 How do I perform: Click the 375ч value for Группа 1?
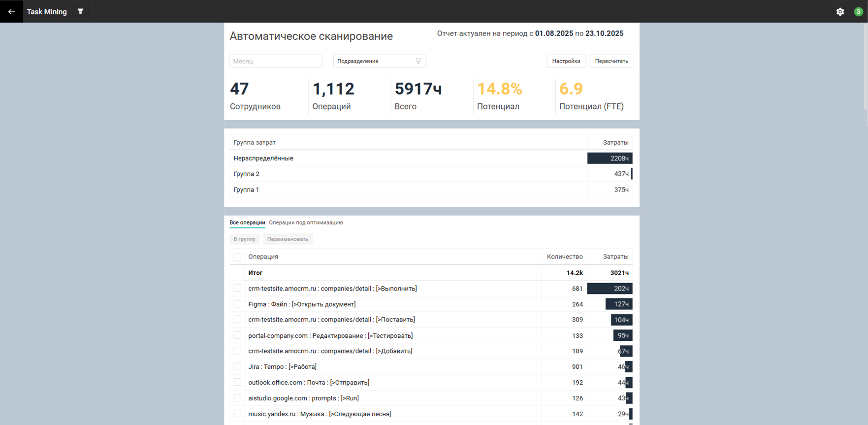pos(621,190)
